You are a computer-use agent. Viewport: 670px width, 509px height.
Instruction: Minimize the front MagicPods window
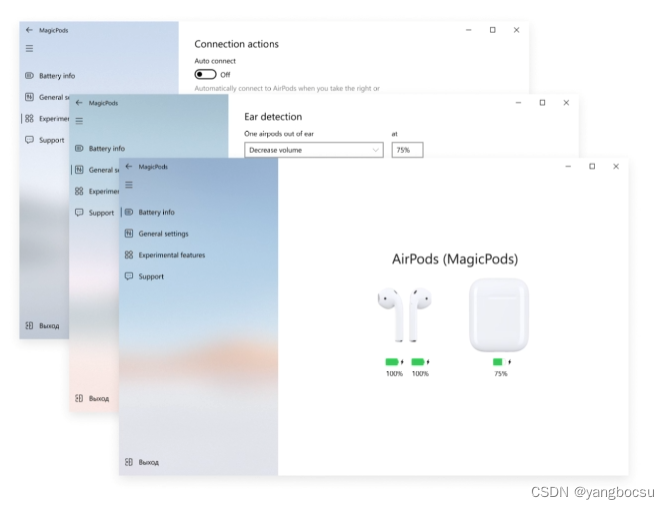pos(568,166)
